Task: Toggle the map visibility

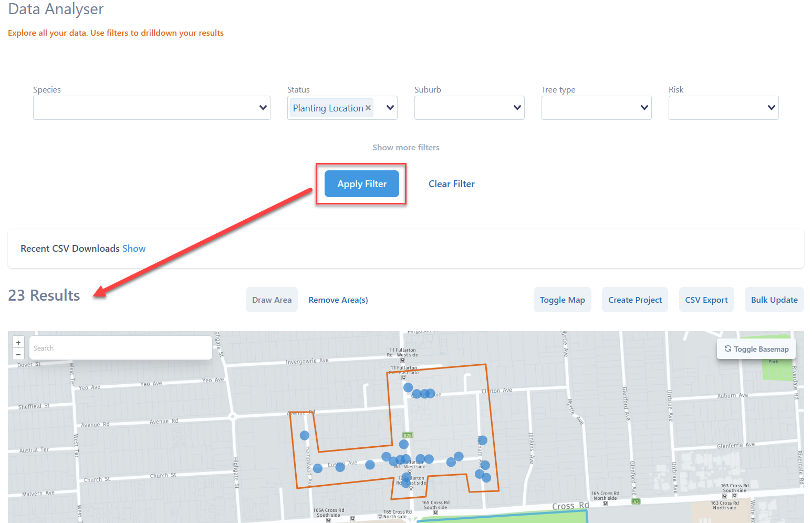Action: (562, 300)
